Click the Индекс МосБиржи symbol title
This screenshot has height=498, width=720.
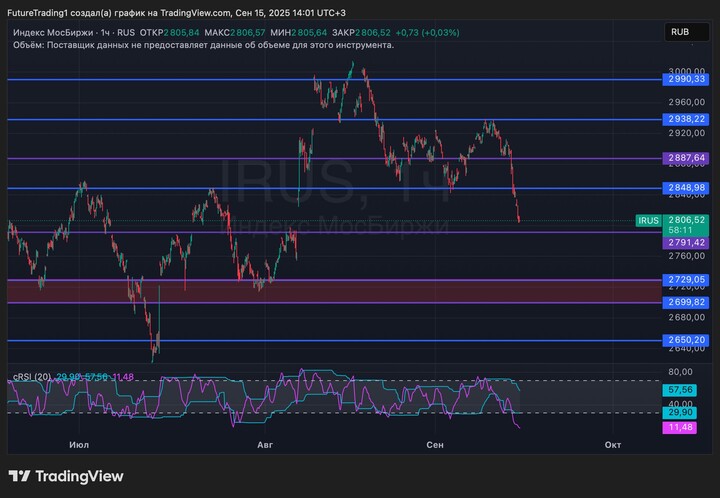[53, 33]
